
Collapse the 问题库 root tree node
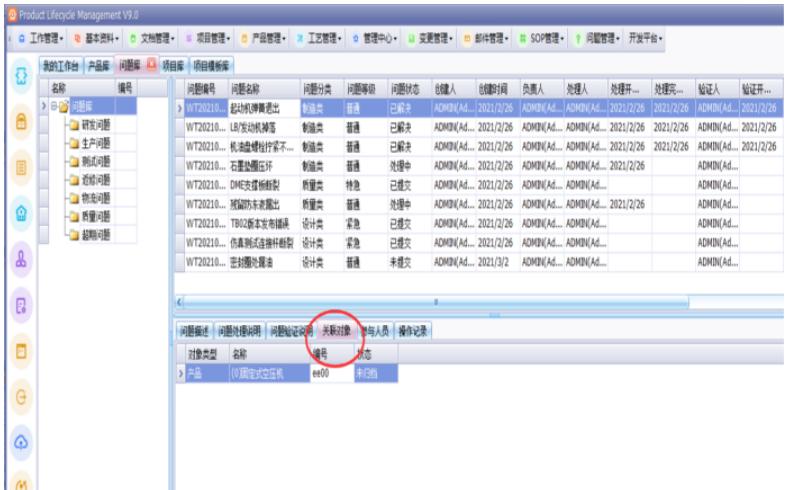pyautogui.click(x=53, y=106)
